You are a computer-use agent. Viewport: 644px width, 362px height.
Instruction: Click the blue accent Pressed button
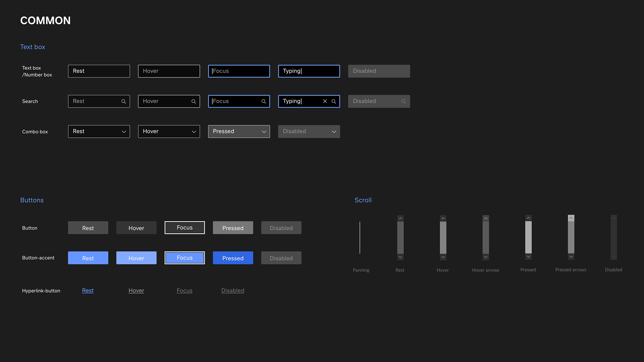[233, 258]
